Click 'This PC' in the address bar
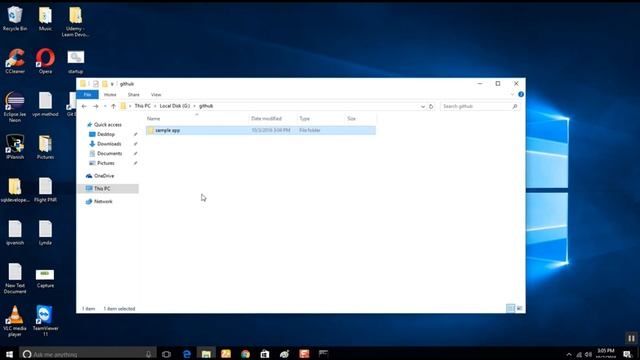Image resolution: width=640 pixels, height=360 pixels. point(142,106)
